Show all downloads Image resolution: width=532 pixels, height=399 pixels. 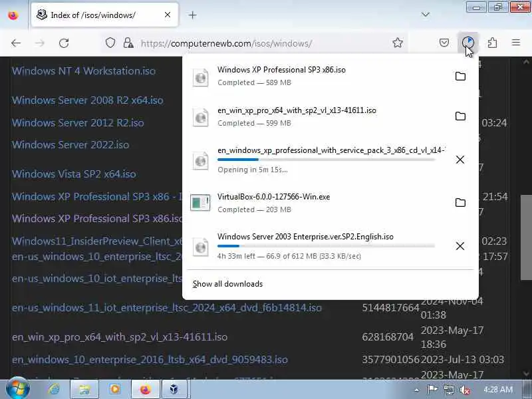coord(227,284)
